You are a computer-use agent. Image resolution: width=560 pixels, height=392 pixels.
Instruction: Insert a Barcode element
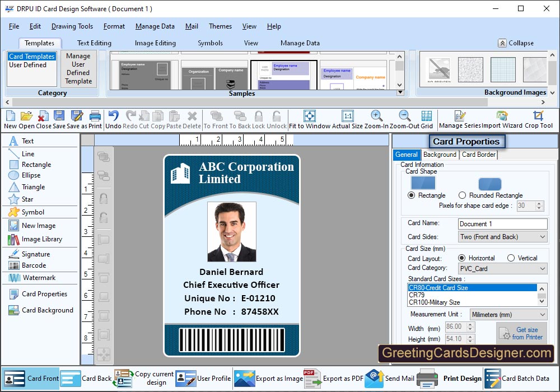[x=27, y=265]
